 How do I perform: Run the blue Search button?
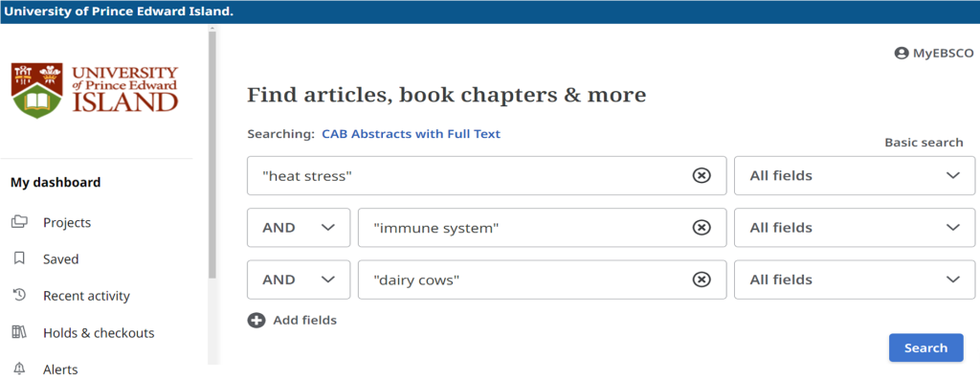(925, 347)
